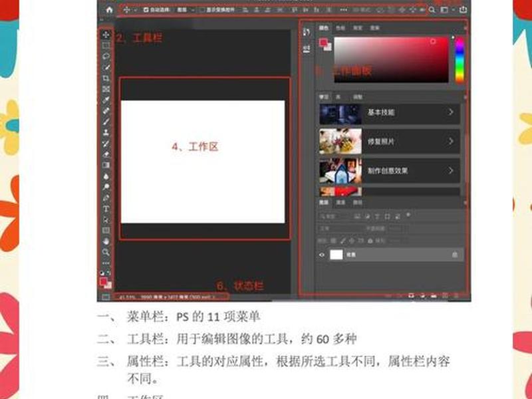The height and width of the screenshot is (399, 532).
Task: Click the delete layer trash icon
Action: [x=456, y=296]
